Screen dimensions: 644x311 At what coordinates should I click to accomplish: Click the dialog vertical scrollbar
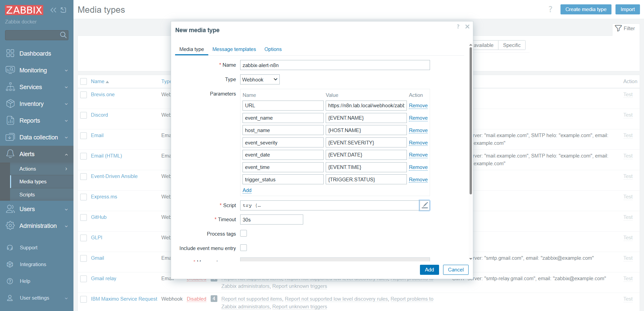click(471, 121)
